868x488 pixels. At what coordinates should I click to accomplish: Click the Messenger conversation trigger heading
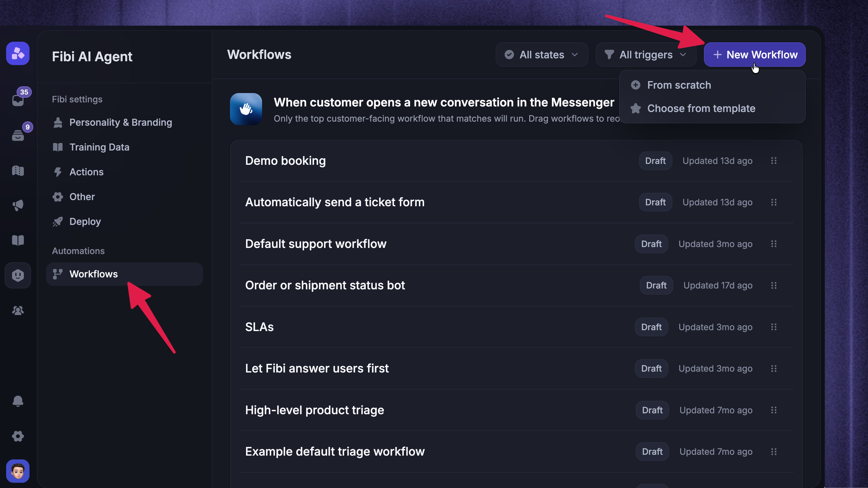point(444,102)
